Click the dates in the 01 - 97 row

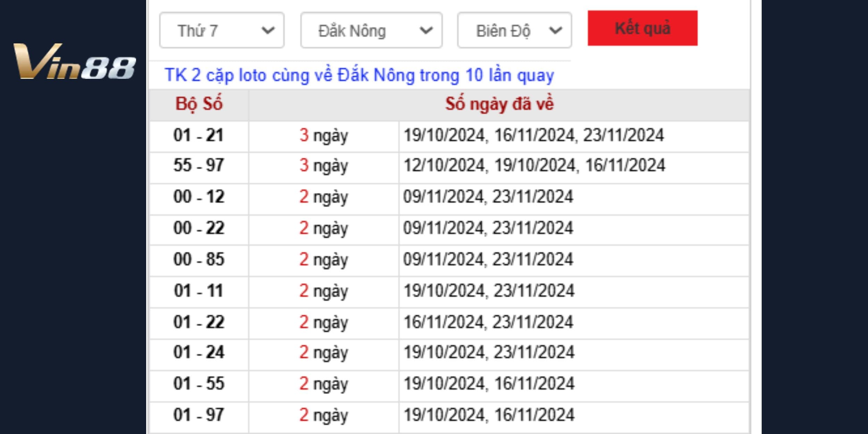click(489, 415)
